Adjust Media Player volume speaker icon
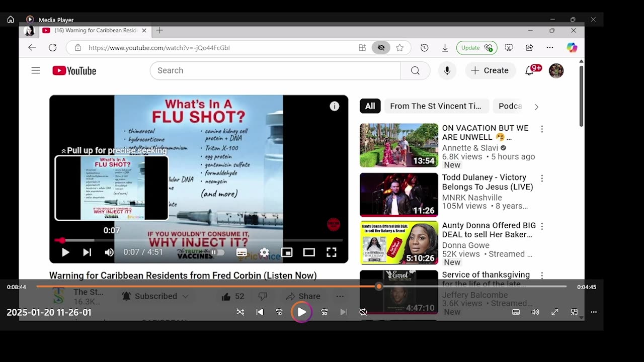 pyautogui.click(x=535, y=312)
